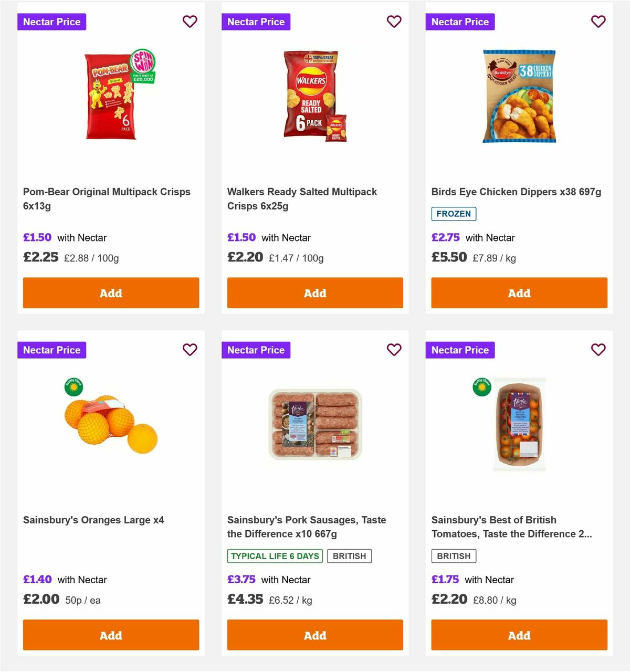The height and width of the screenshot is (672, 630).
Task: View the Pork Sausages product image
Action: [x=314, y=425]
